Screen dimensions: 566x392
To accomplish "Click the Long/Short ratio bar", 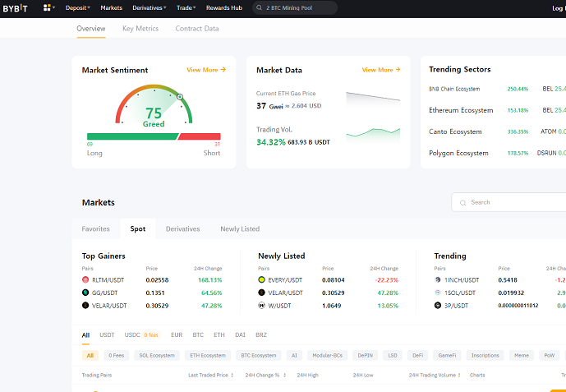I will (x=154, y=136).
